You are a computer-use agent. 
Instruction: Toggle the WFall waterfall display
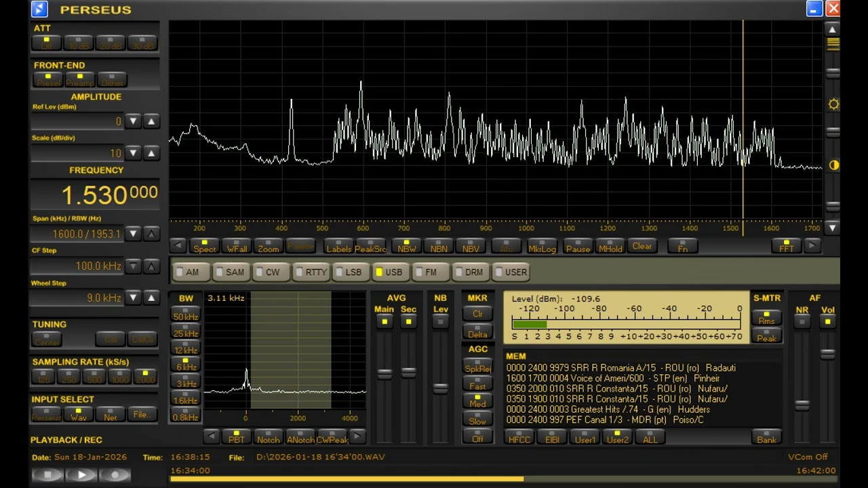[237, 246]
